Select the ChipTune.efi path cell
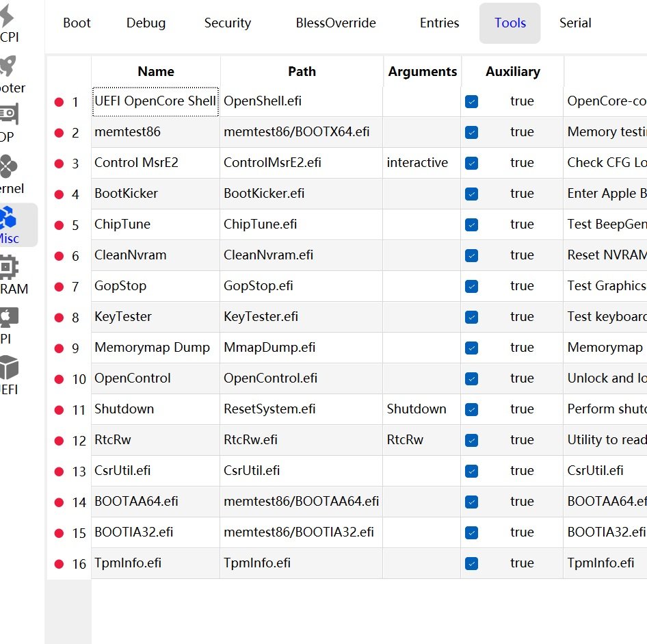The width and height of the screenshot is (647, 644). [x=302, y=224]
